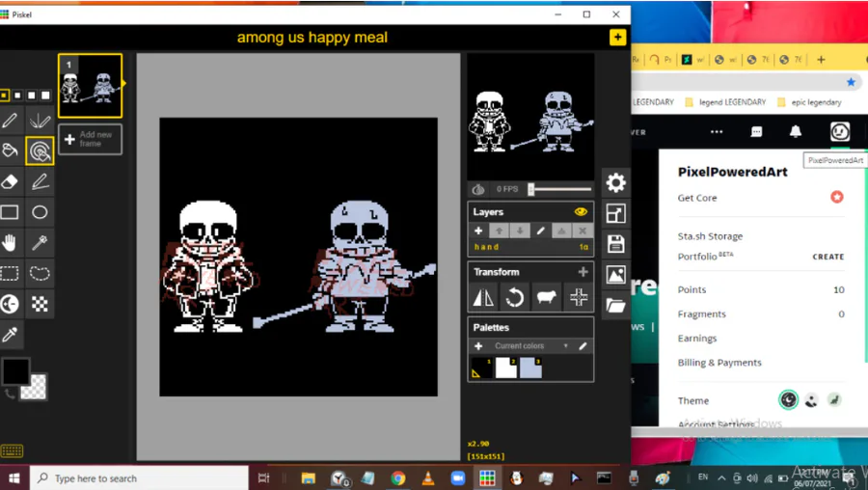The height and width of the screenshot is (490, 868).
Task: Choose the light theme option in DeviantArt menu
Action: [x=811, y=399]
